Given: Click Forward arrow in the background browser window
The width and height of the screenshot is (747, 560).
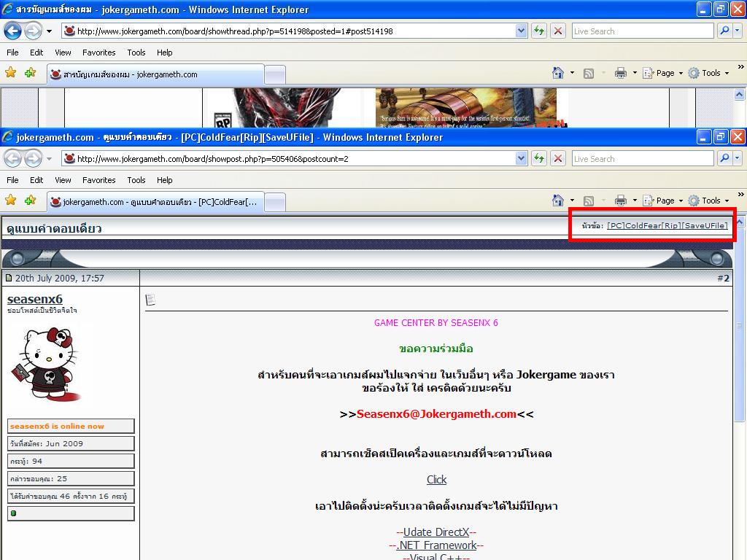Looking at the screenshot, I should pos(33,31).
